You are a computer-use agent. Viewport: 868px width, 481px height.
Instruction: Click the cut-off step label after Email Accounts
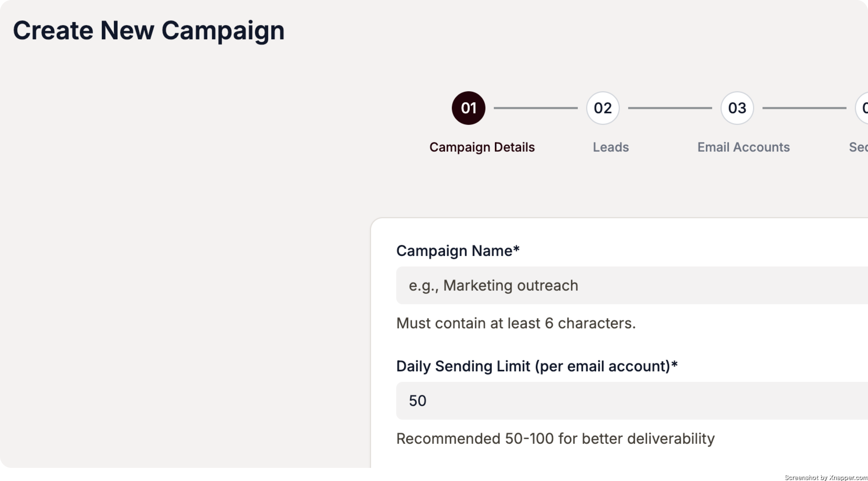[858, 147]
